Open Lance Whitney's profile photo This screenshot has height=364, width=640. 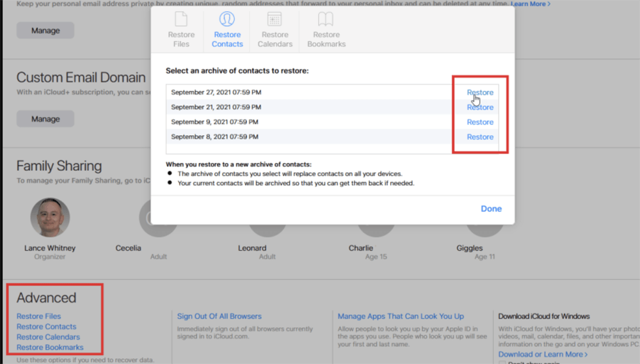50,218
